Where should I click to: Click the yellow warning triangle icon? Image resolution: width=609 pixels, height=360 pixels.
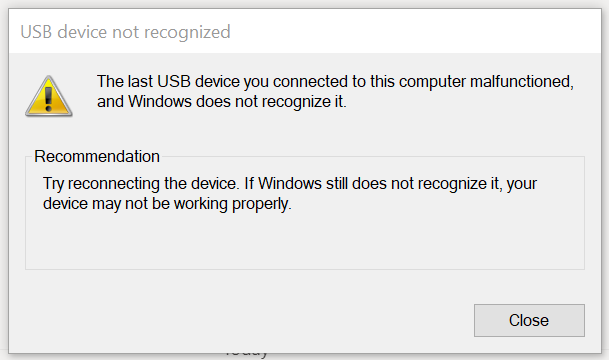coord(49,96)
